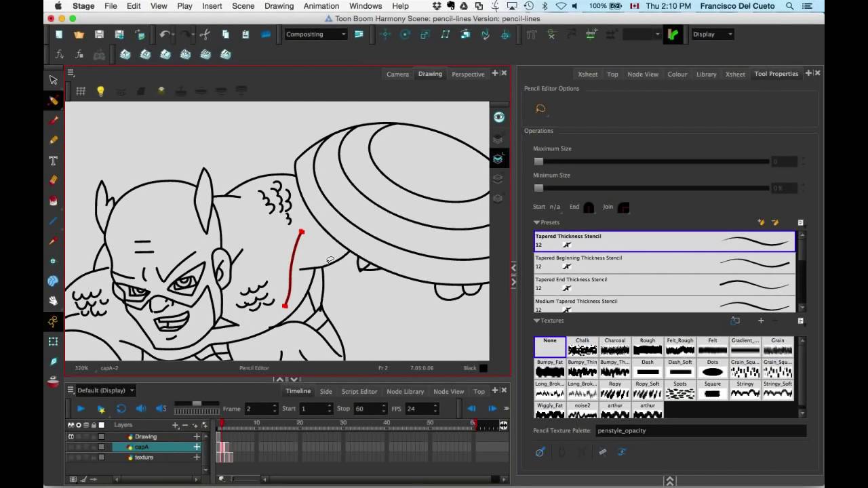868x488 pixels.
Task: Select the Transform arrow tool in left toolbar
Action: coord(54,80)
